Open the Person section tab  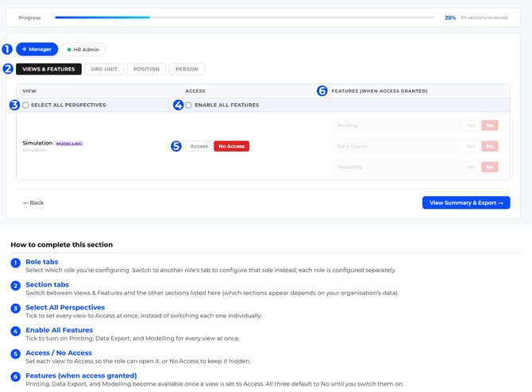pyautogui.click(x=187, y=69)
